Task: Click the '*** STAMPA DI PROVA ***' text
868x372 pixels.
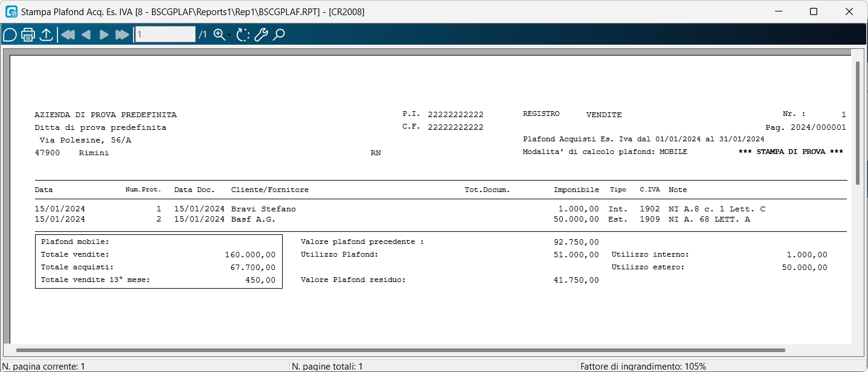Action: (x=791, y=152)
